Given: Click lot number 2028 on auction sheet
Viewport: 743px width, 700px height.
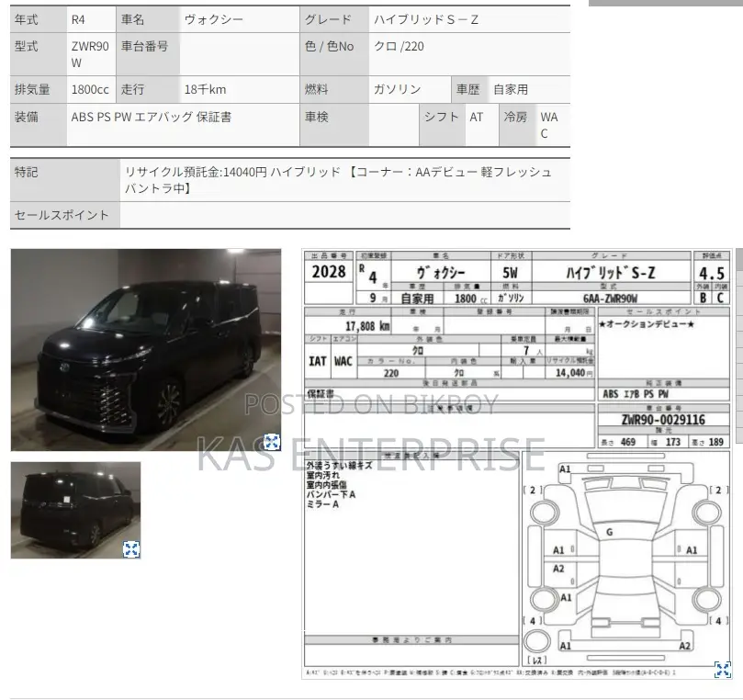Looking at the screenshot, I should pyautogui.click(x=329, y=272).
